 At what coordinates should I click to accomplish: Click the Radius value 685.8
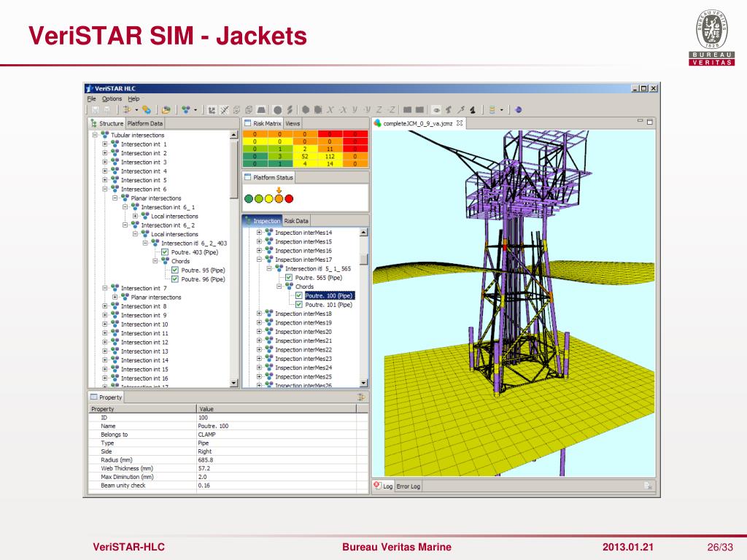coord(205,460)
